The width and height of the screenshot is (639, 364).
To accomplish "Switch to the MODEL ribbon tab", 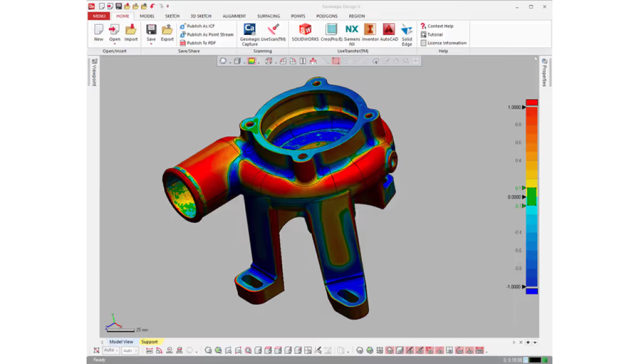I will tap(147, 16).
